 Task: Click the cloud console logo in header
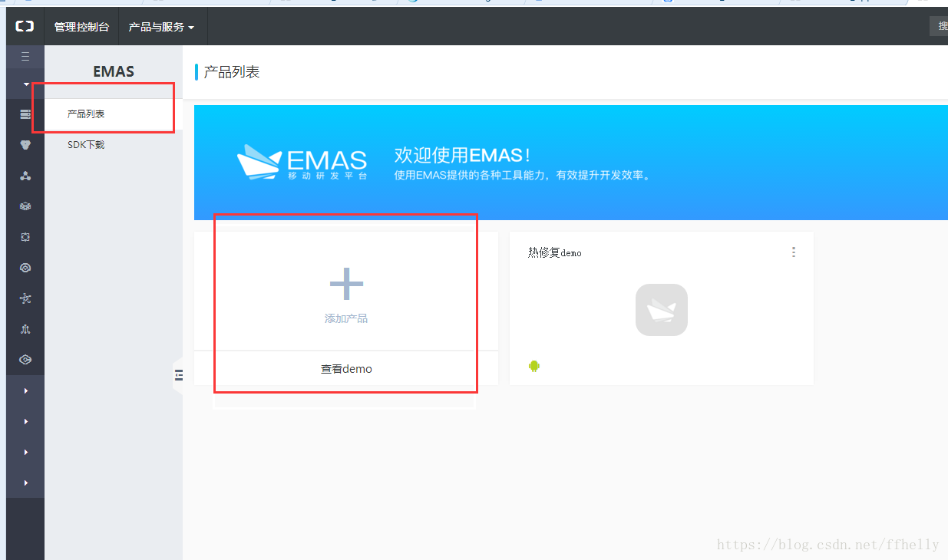[x=25, y=26]
